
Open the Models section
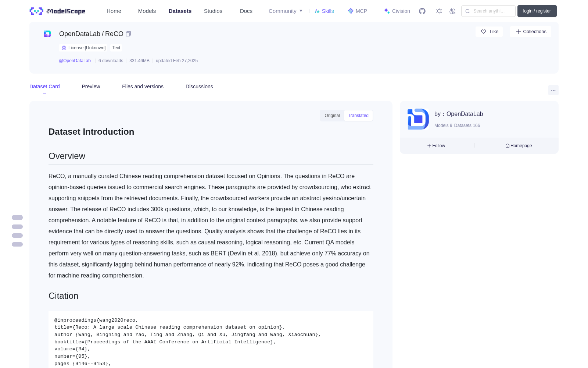(147, 11)
